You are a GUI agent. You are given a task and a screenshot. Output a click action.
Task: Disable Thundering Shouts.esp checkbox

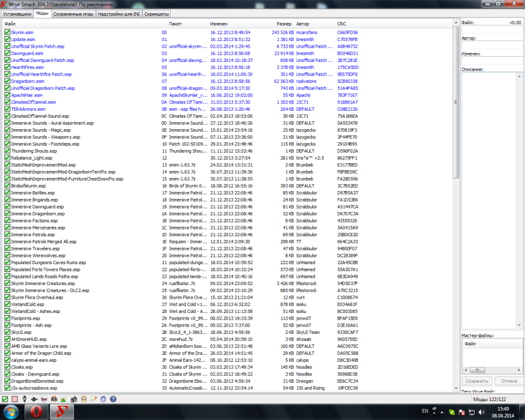pyautogui.click(x=7, y=151)
